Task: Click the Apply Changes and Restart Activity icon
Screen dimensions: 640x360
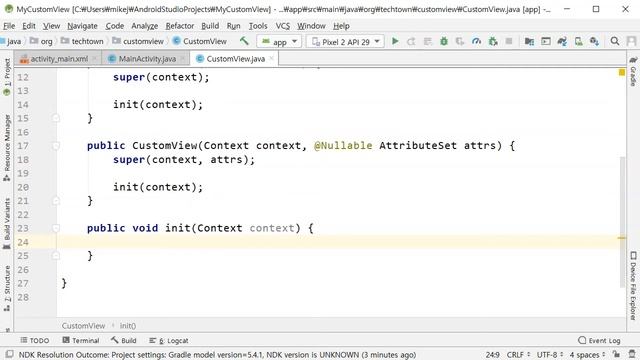Action: 411,41
